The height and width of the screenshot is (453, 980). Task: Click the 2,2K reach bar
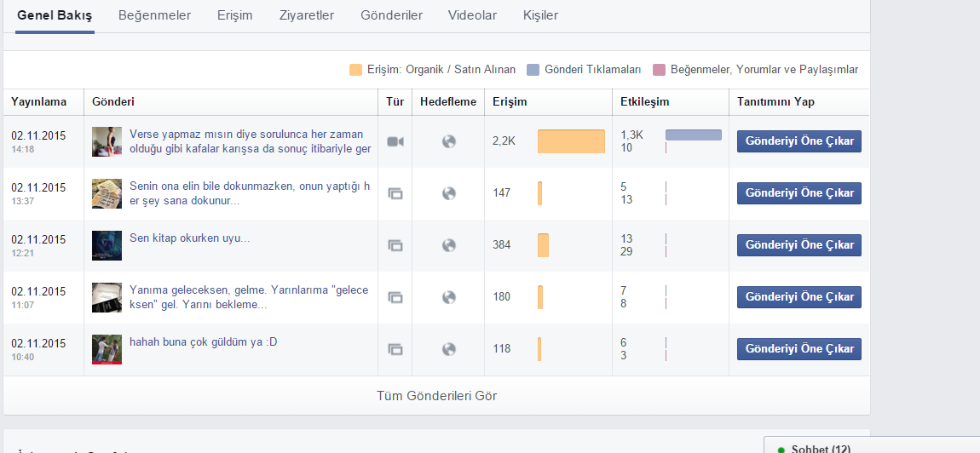pyautogui.click(x=571, y=141)
